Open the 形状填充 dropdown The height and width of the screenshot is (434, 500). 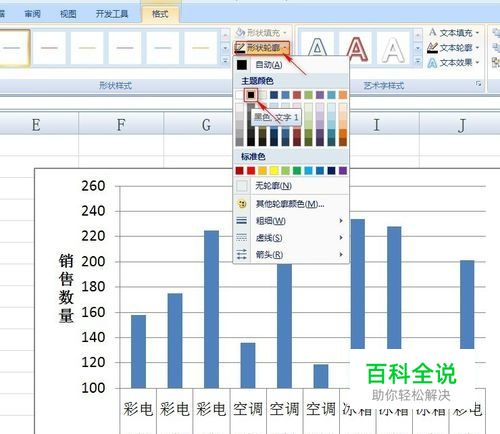coord(261,33)
